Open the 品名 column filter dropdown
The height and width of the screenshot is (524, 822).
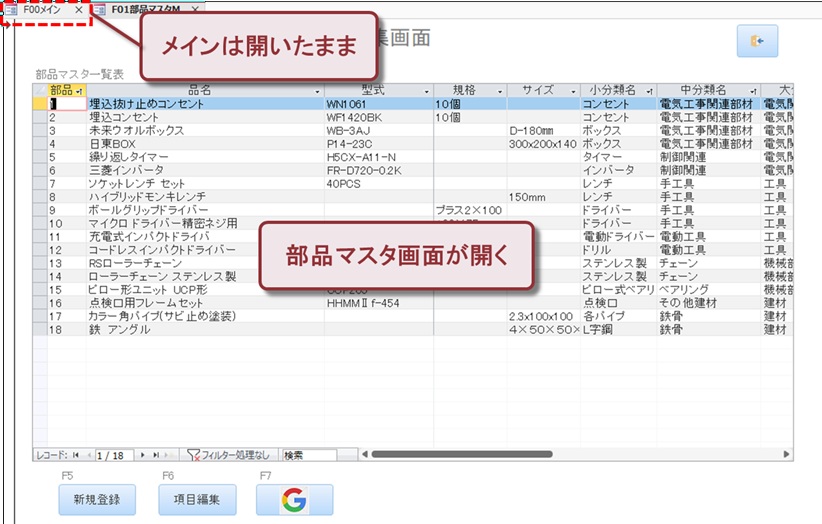point(316,90)
